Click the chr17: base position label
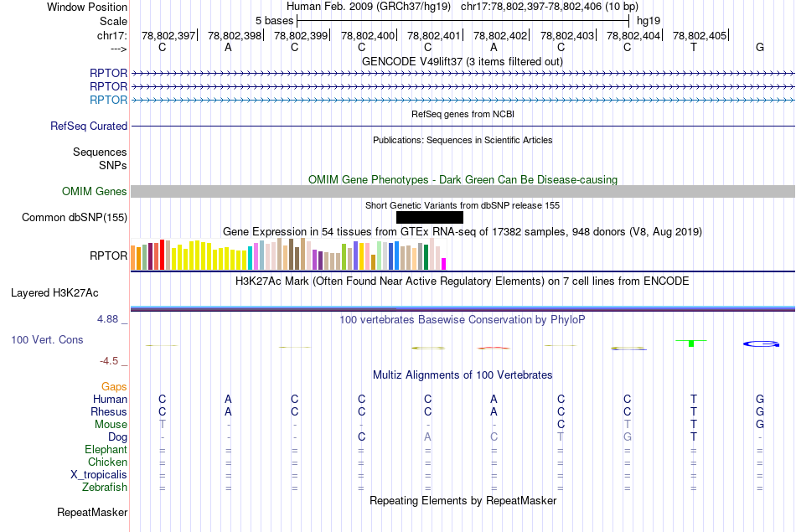 (111, 35)
